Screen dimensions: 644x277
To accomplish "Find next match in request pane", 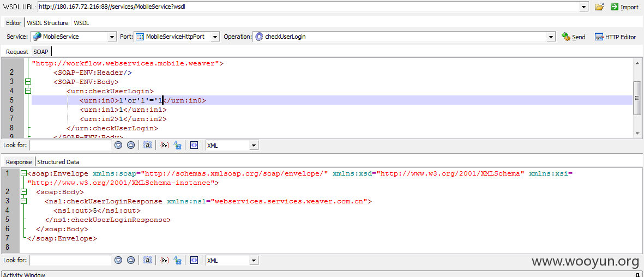I will click(x=118, y=146).
